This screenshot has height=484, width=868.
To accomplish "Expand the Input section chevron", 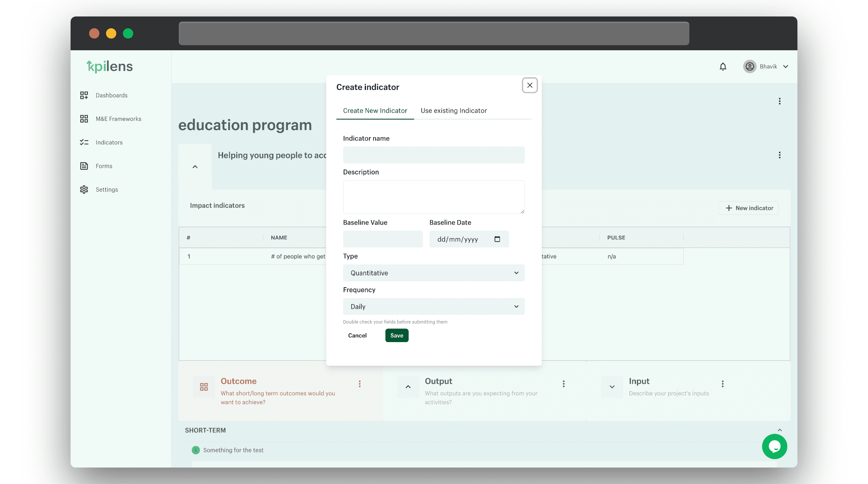I will 611,387.
